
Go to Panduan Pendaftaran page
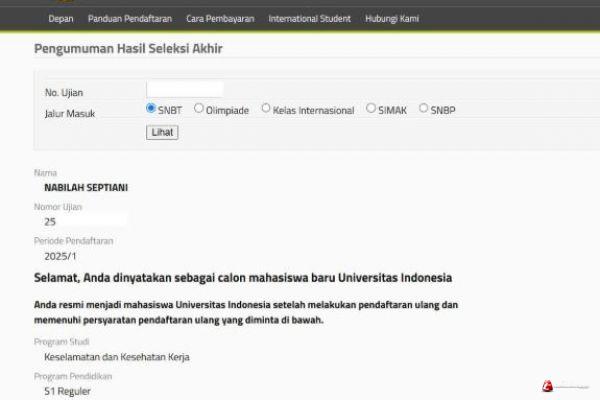pos(131,19)
